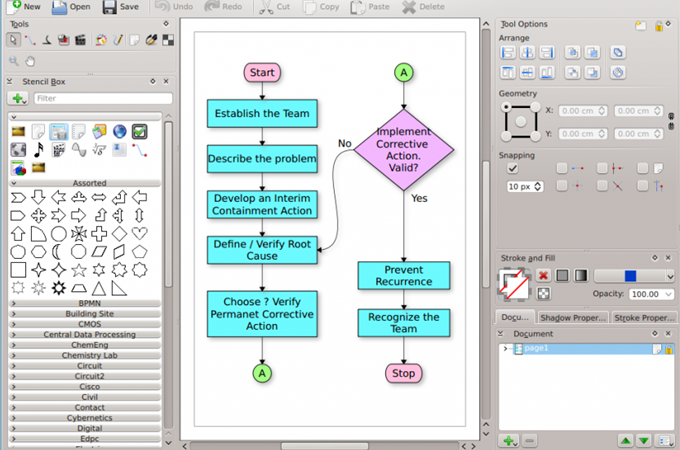Activate the pan hand tool
The width and height of the screenshot is (680, 450).
(31, 59)
